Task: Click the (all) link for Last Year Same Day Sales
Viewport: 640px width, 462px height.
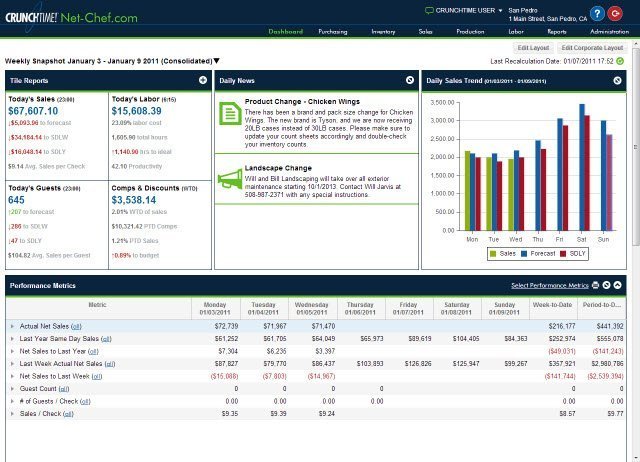Action: [x=106, y=339]
